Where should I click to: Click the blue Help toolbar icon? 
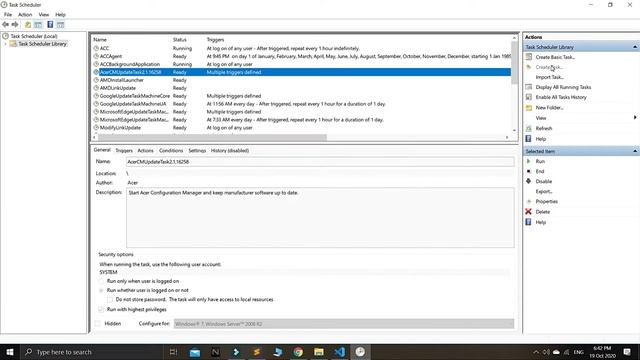pyautogui.click(x=50, y=24)
